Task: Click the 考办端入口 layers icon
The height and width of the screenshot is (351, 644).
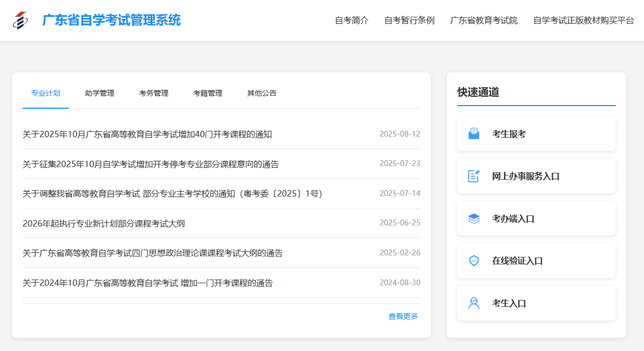Action: (x=473, y=219)
